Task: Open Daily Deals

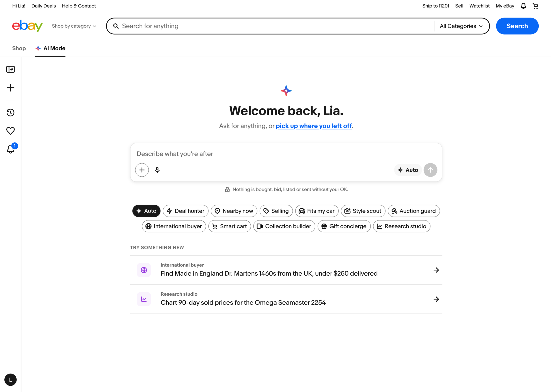Action: 44,6
